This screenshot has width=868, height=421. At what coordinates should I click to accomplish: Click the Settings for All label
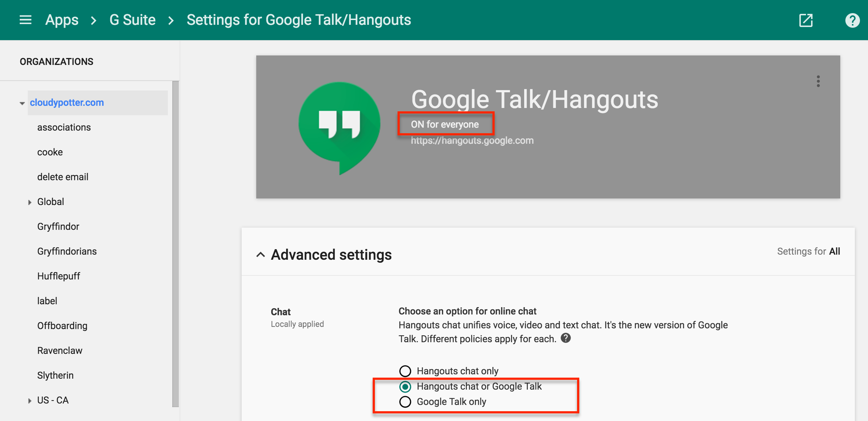coord(809,251)
